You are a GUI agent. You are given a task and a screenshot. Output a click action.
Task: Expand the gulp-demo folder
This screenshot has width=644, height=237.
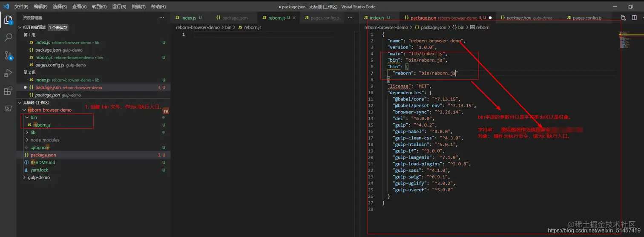pos(38,177)
